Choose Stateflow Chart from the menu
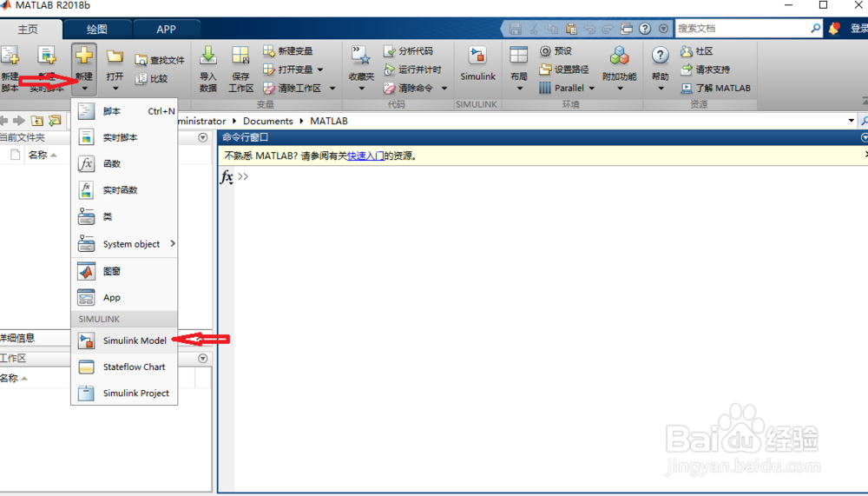868x496 pixels. click(x=124, y=367)
